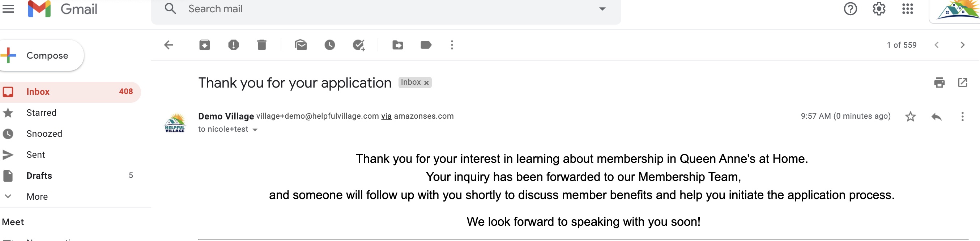Remove the Inbox label from email
The width and height of the screenshot is (980, 241).
click(x=426, y=83)
